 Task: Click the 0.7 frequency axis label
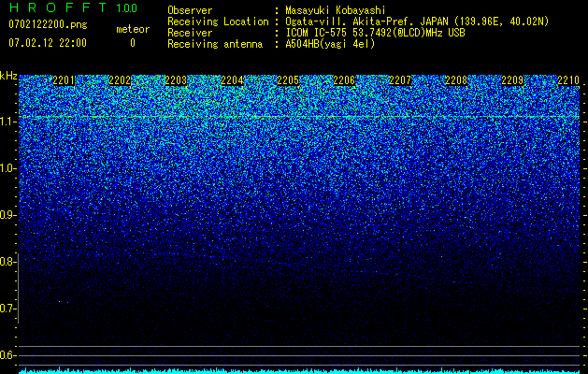click(x=7, y=309)
